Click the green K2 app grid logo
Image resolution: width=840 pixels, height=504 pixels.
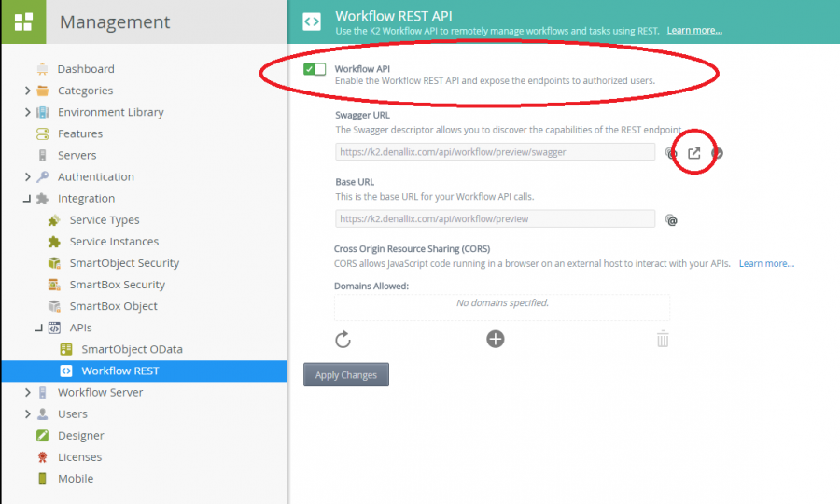pos(23,22)
